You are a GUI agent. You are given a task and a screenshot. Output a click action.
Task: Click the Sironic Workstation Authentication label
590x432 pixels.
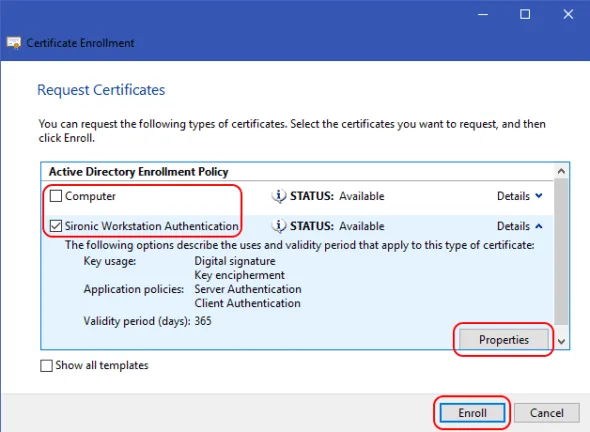pos(151,226)
